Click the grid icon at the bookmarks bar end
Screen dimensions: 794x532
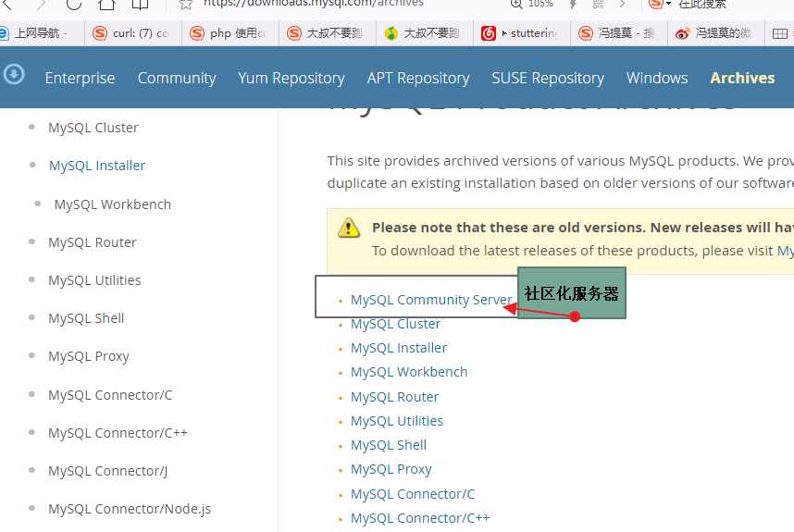point(779,33)
